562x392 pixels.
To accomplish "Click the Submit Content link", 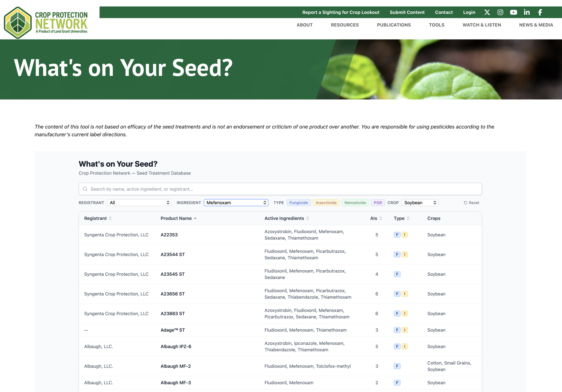I will tap(407, 12).
